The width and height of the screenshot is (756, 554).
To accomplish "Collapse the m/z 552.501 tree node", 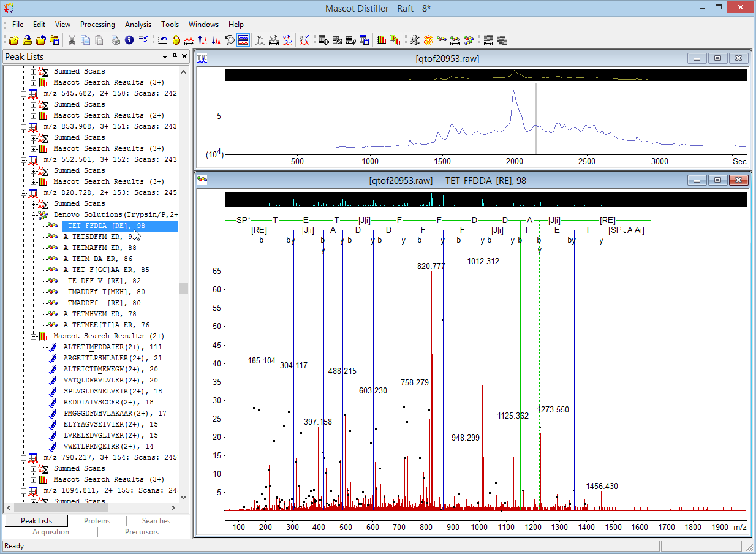I will [x=24, y=159].
